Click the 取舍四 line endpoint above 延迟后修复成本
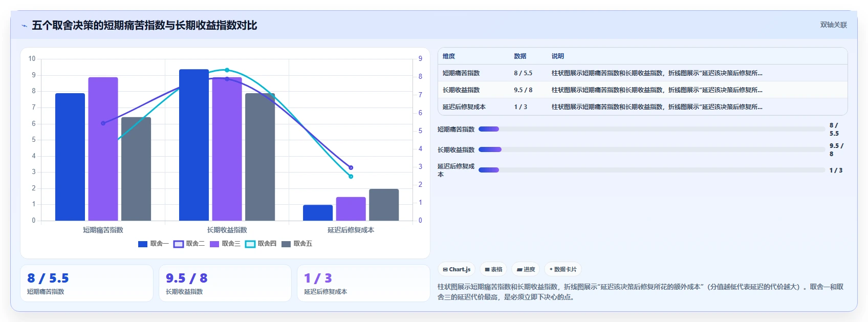The image size is (868, 322). coord(351,177)
